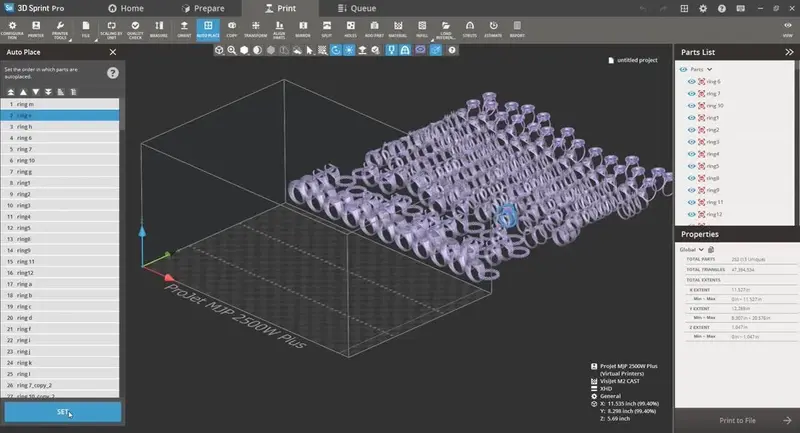Click the viewport toolbar help question mark
800x433 pixels.
[452, 50]
